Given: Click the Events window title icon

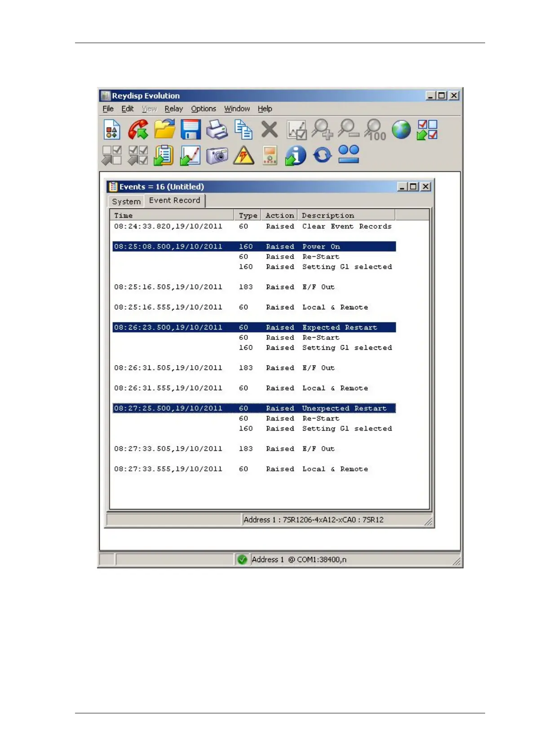Looking at the screenshot, I should point(113,187).
